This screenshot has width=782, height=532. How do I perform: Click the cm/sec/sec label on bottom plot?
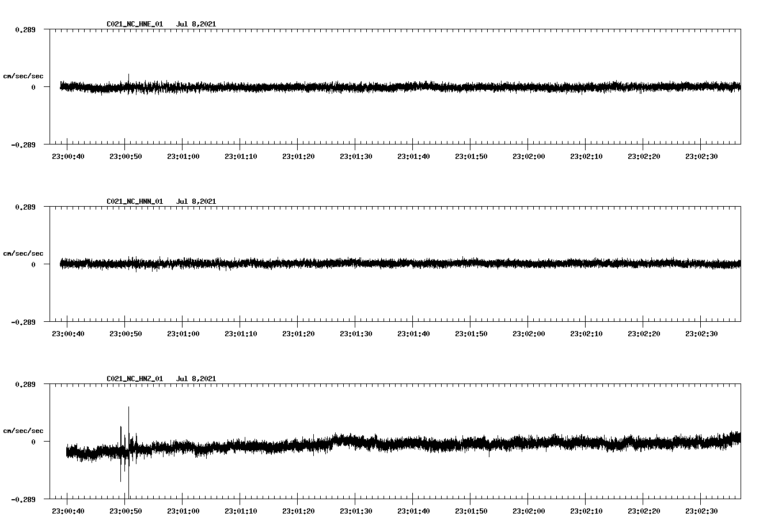(x=24, y=430)
